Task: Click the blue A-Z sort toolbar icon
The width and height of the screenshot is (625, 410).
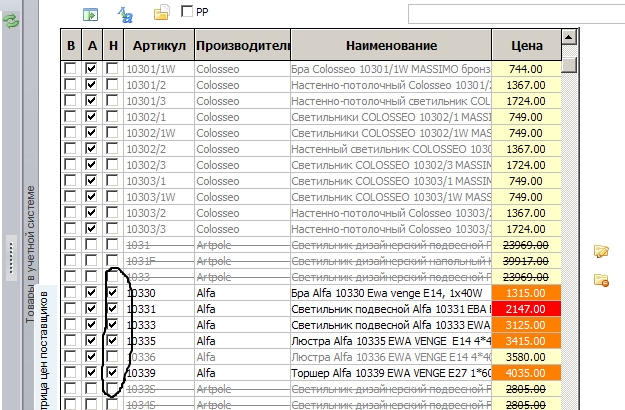Action: pos(125,15)
